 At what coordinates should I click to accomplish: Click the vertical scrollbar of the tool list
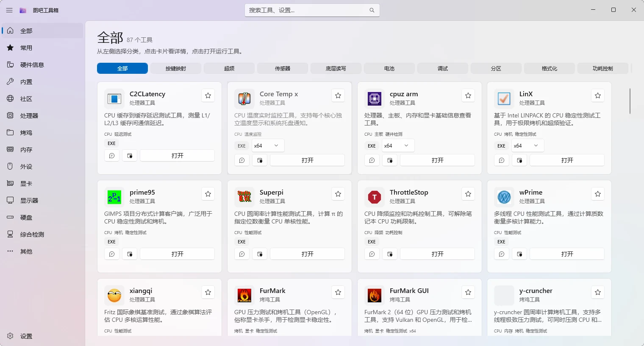point(630,101)
